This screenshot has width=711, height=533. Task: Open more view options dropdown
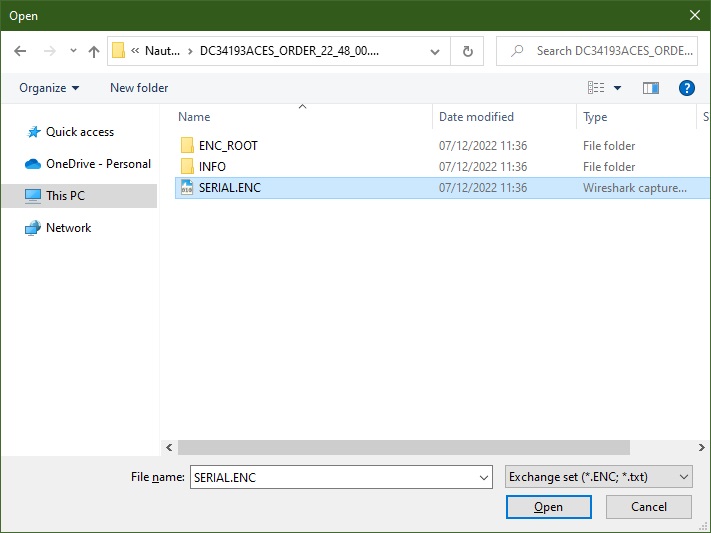coord(618,88)
